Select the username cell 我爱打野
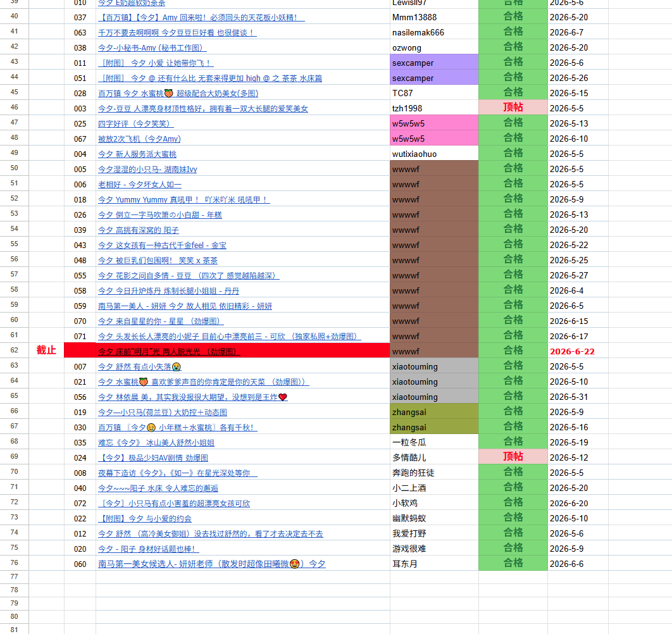The image size is (672, 634). pyautogui.click(x=434, y=533)
